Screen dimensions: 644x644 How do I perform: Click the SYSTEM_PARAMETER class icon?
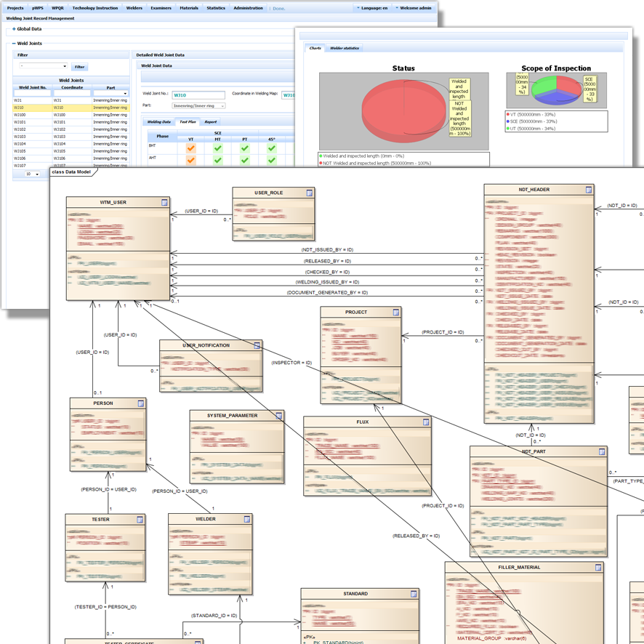pyautogui.click(x=279, y=416)
